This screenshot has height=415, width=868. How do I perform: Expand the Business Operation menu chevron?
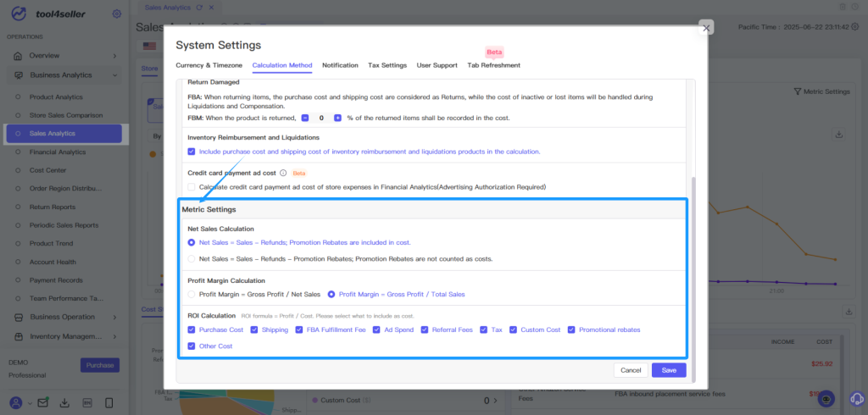click(114, 317)
